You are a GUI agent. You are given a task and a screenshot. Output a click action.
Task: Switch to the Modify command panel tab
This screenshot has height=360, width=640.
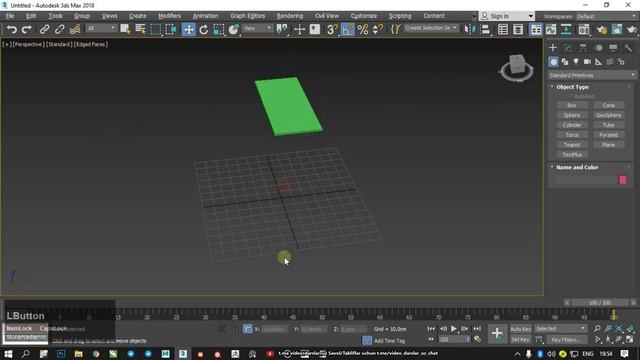point(568,48)
